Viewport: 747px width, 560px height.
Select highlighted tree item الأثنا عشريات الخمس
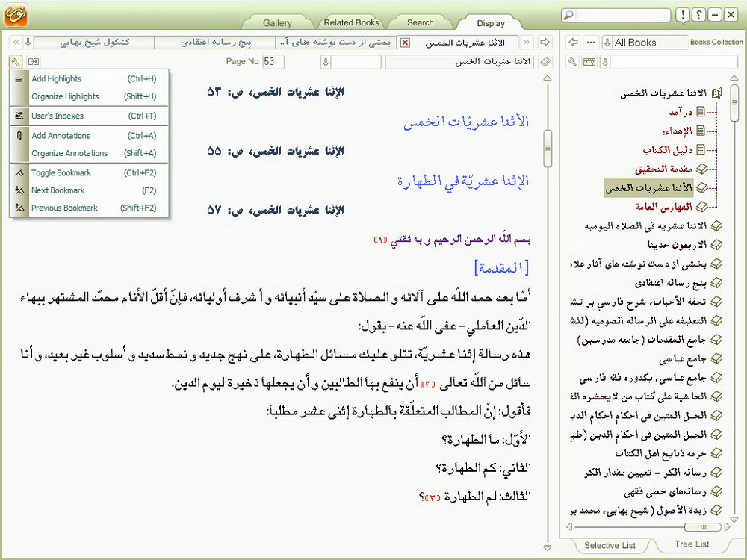(648, 188)
